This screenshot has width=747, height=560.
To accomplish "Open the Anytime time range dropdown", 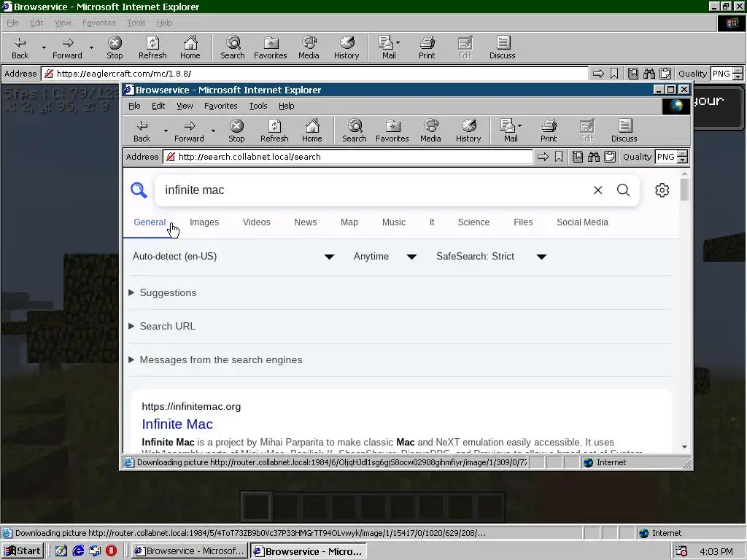I will tap(385, 256).
